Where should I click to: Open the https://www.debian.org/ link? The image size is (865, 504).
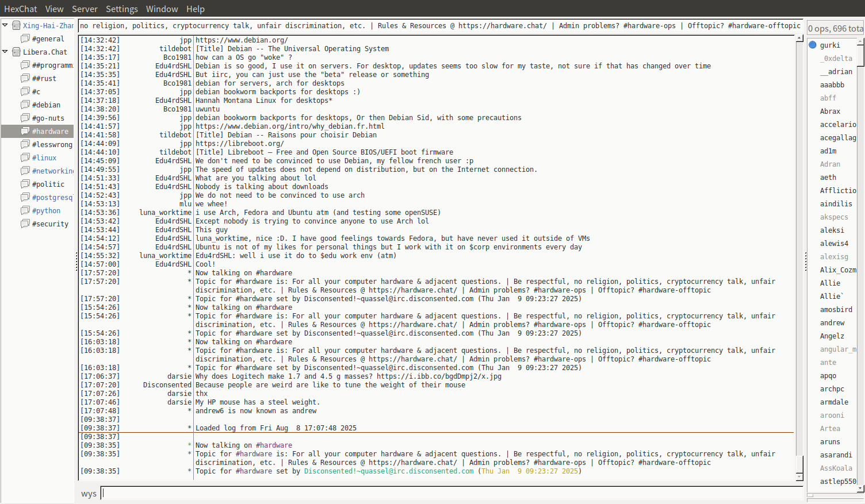point(242,40)
